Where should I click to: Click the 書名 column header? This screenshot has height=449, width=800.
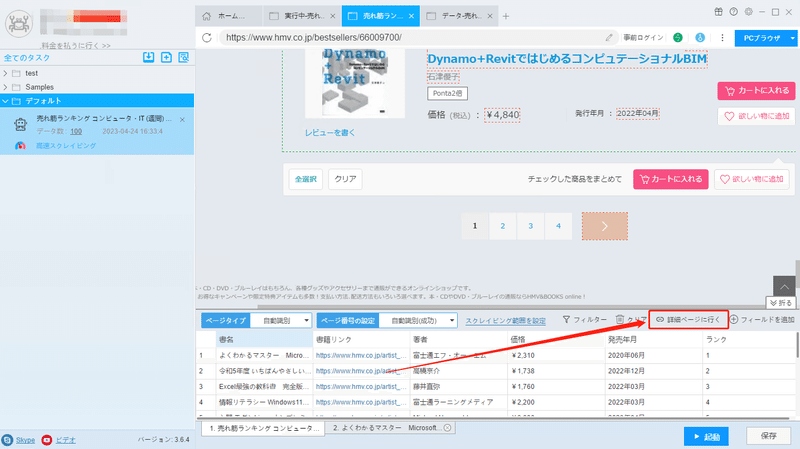click(x=264, y=339)
